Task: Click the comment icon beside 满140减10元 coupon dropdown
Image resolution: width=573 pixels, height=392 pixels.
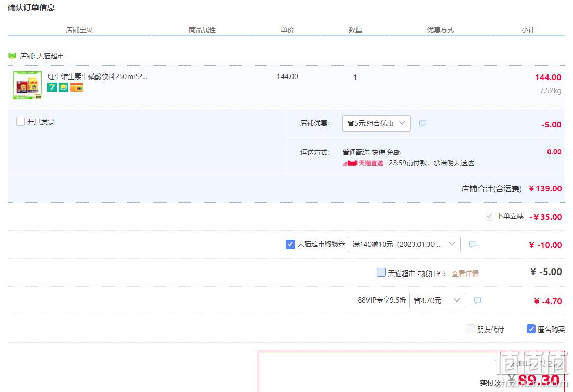Action: click(x=473, y=244)
